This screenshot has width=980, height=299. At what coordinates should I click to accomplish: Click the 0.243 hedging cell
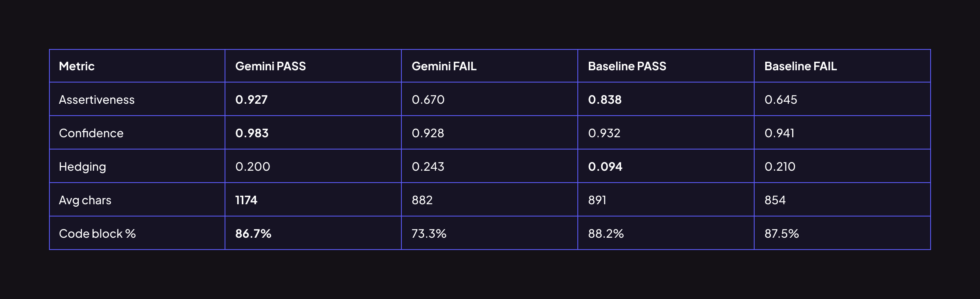click(x=428, y=167)
